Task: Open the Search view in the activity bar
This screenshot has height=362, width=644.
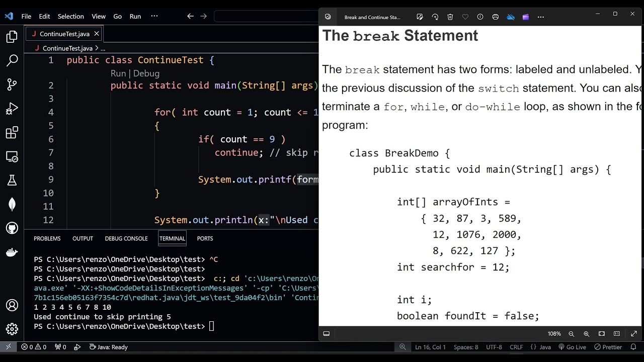Action: coord(12,61)
